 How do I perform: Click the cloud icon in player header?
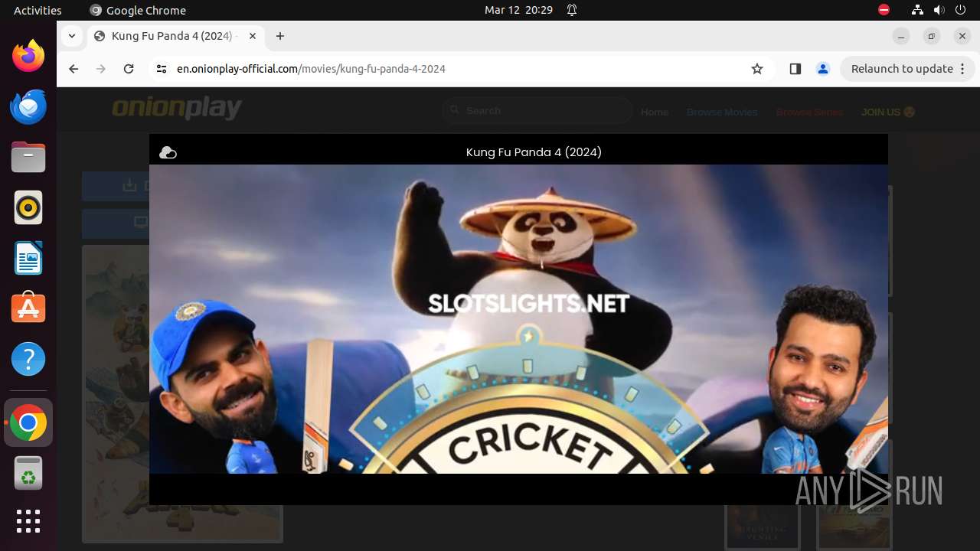point(168,152)
